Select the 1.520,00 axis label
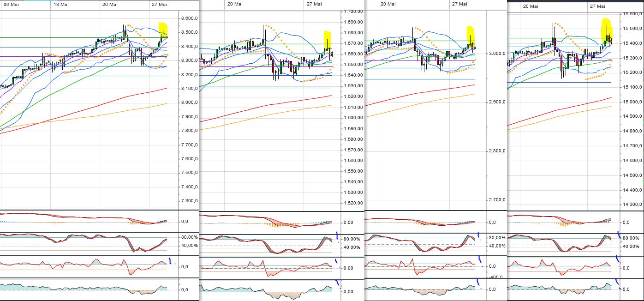 tap(353, 203)
